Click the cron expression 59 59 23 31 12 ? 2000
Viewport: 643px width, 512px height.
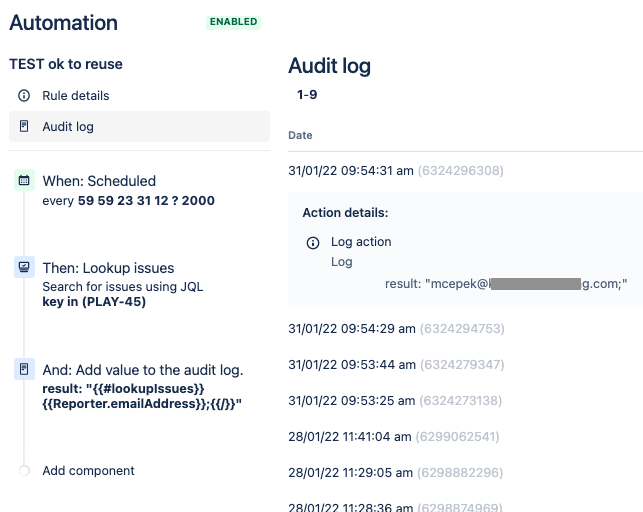point(146,200)
